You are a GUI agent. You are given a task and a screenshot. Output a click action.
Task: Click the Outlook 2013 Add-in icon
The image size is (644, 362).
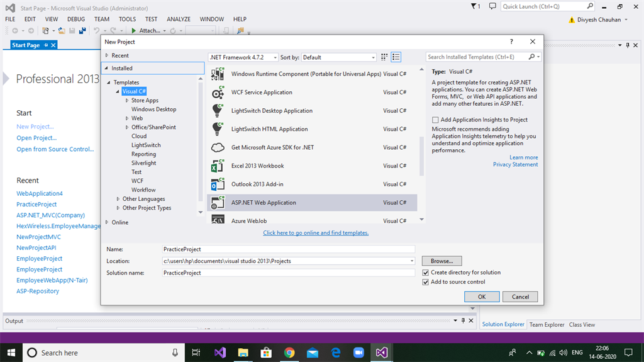tap(218, 184)
